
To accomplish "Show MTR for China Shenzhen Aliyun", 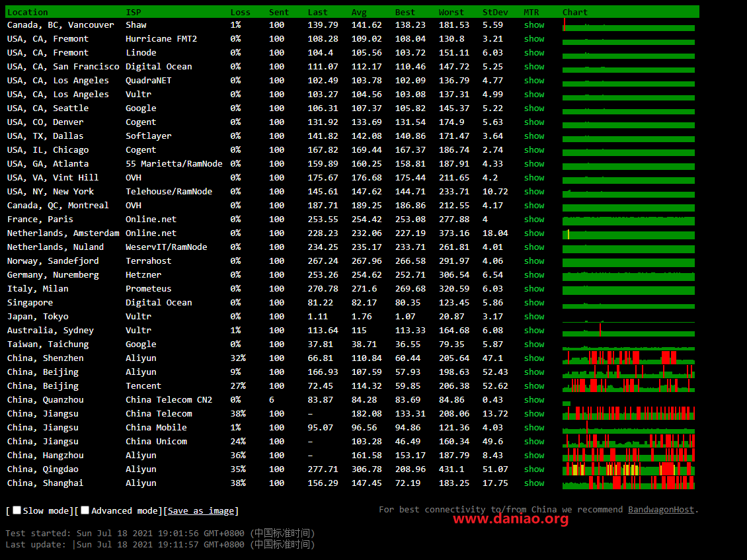I will coord(534,358).
